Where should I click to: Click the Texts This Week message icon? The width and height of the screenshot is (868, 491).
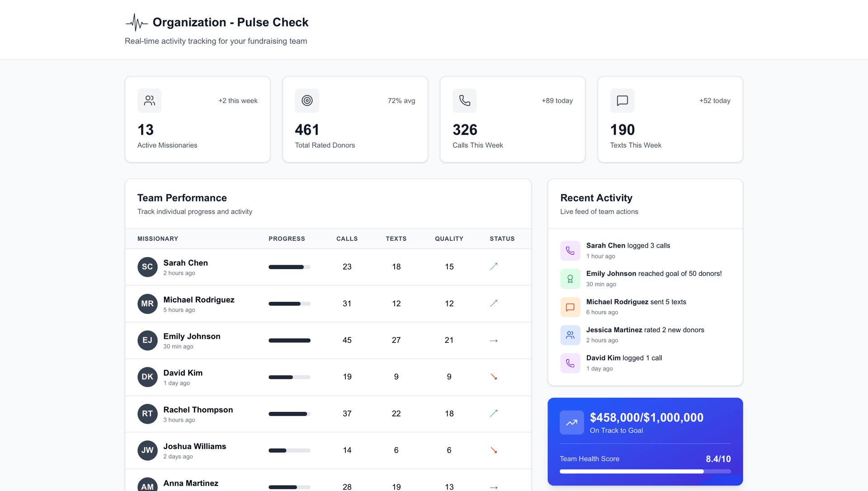(622, 100)
